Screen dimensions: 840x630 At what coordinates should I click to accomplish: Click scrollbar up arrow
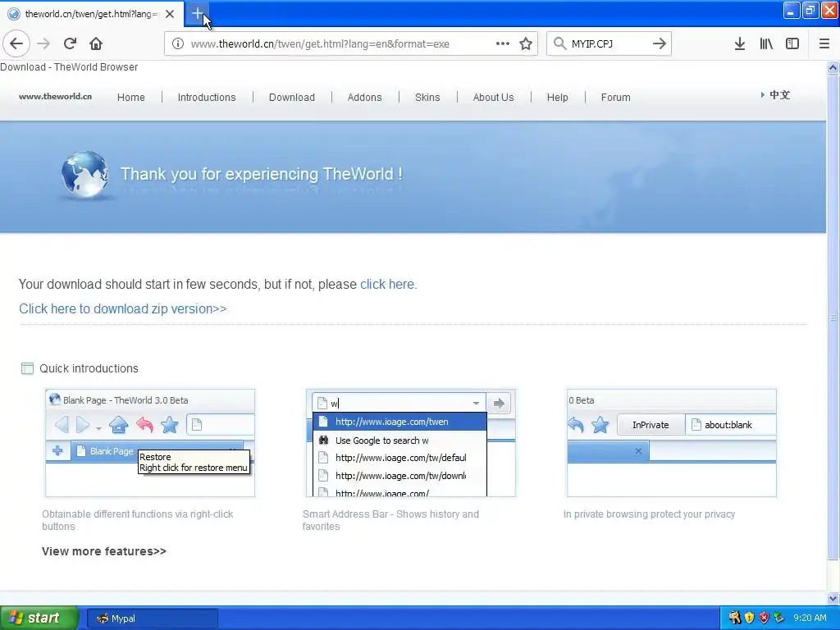click(833, 67)
